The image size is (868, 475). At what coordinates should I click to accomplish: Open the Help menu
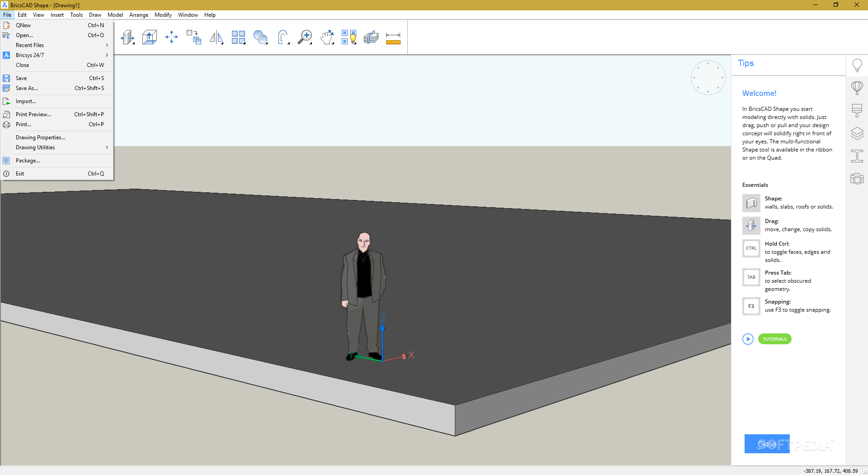pos(210,15)
